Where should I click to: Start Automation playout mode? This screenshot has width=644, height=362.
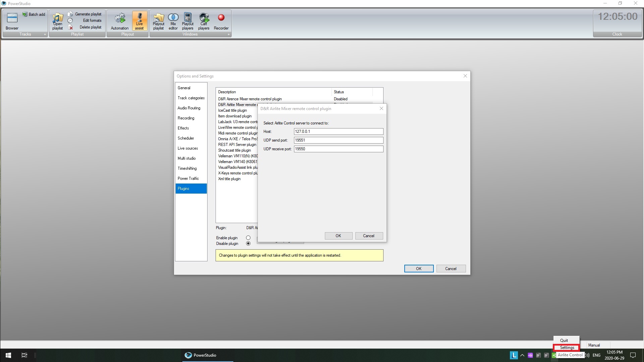(120, 21)
